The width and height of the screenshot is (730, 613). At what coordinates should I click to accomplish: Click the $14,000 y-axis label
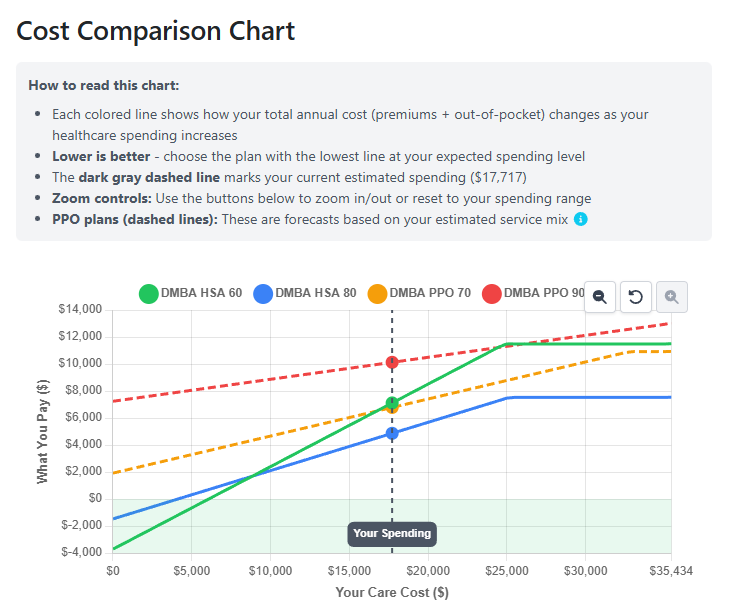point(80,309)
